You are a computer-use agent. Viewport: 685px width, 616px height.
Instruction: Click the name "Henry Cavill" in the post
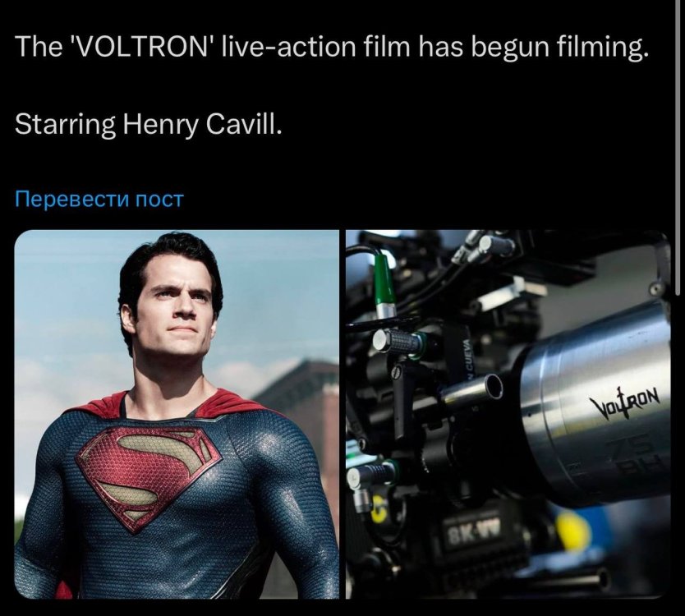[202, 124]
